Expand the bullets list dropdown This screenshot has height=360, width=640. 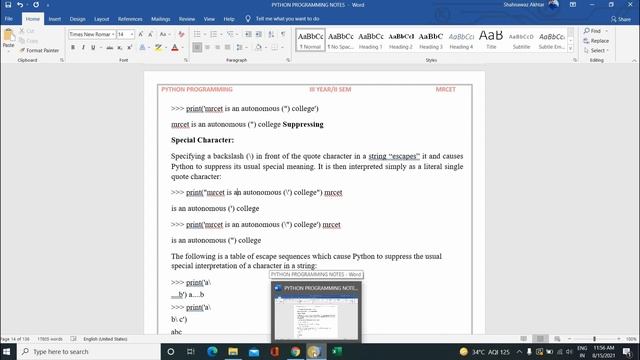click(x=205, y=34)
